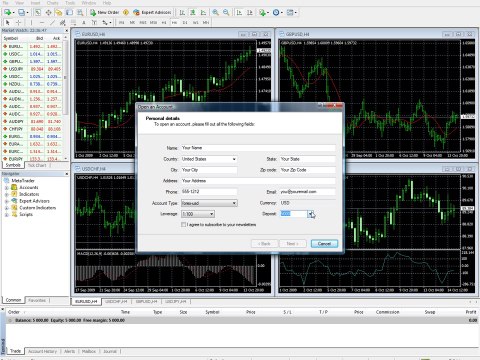Click the Back button in dialog
The image size is (480, 360).
[264, 244]
